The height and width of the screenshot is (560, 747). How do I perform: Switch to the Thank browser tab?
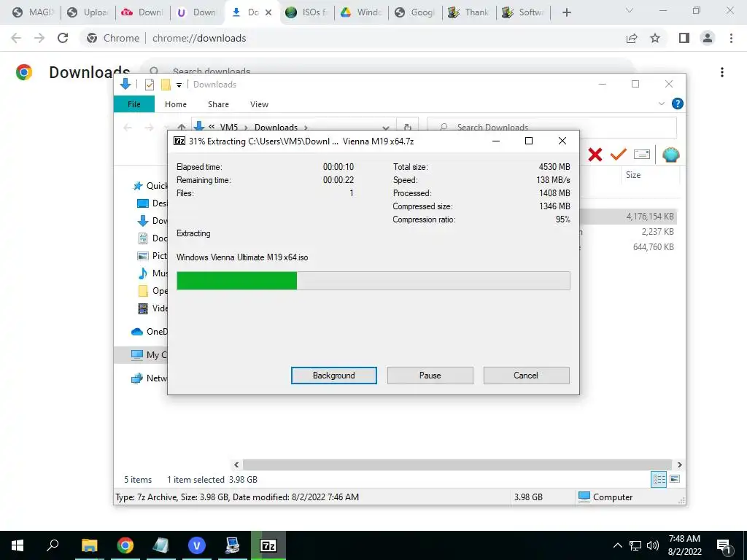coord(469,12)
